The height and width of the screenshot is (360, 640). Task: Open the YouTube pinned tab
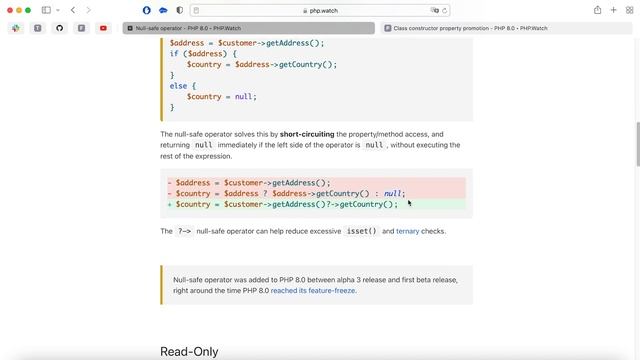(x=103, y=28)
